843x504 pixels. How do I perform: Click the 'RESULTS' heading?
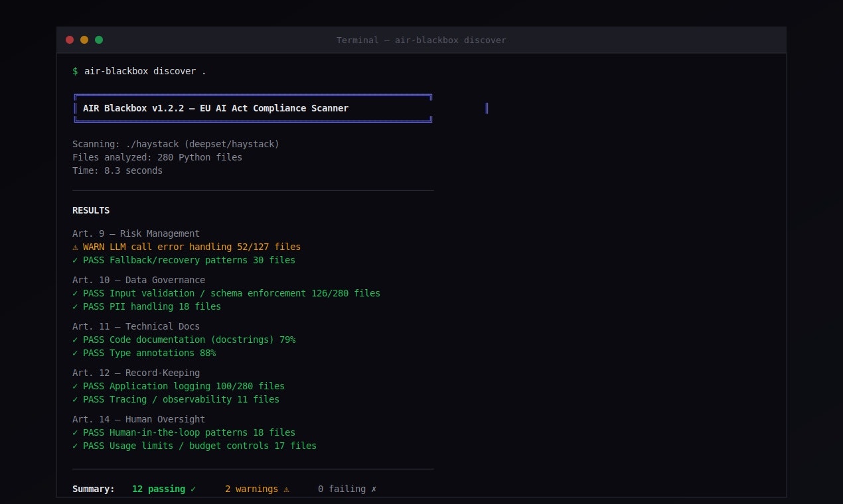click(x=91, y=210)
